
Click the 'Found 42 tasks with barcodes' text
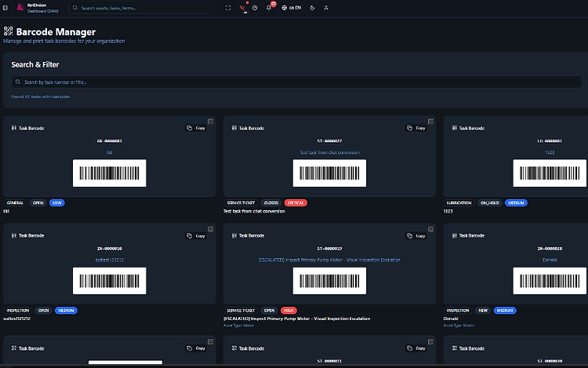(x=41, y=97)
